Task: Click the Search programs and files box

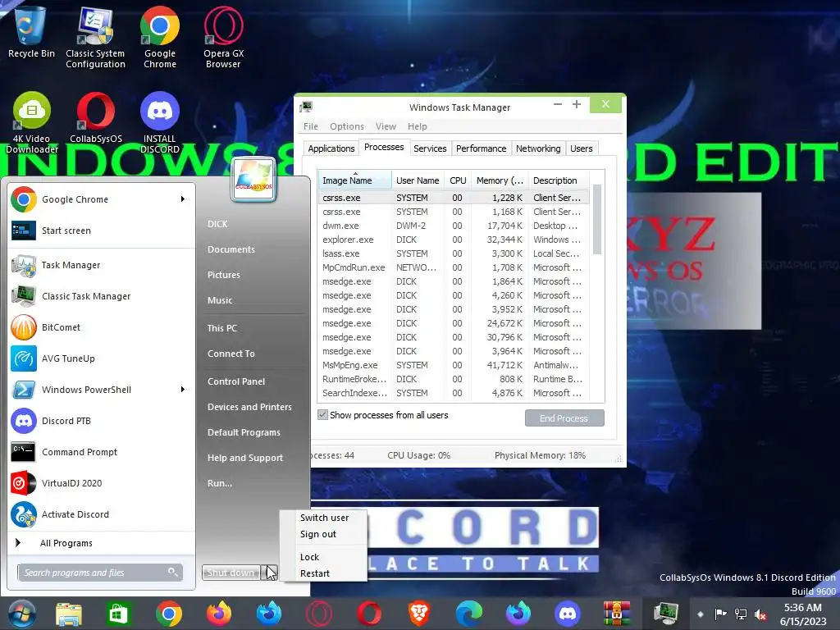Action: [x=99, y=573]
